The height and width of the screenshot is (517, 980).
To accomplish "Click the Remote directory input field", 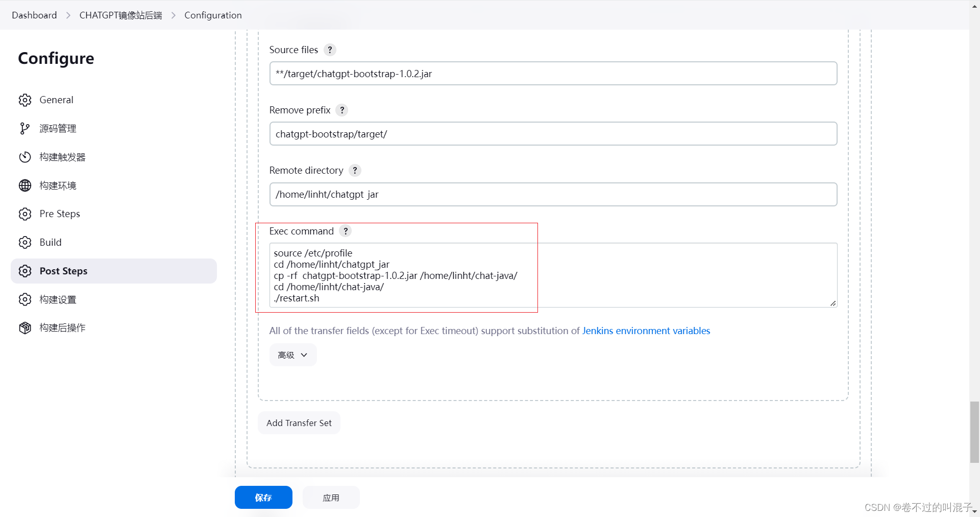I will (553, 195).
